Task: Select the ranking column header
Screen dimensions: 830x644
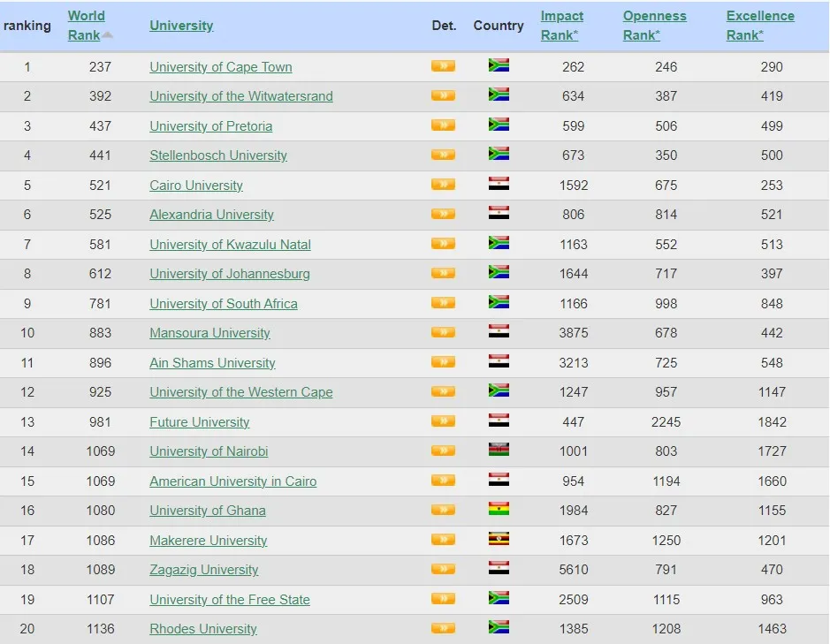Action: (x=27, y=26)
